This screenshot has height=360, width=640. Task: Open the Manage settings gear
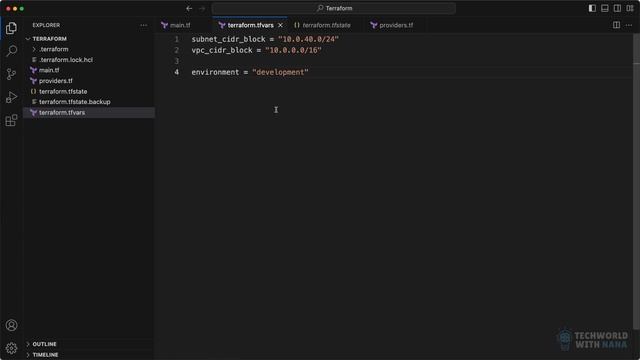(x=11, y=348)
